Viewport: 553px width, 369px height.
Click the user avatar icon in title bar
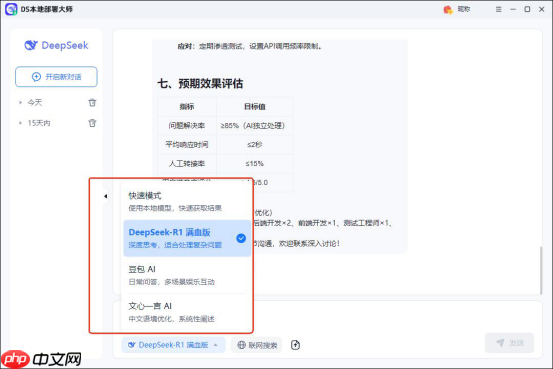coord(448,10)
